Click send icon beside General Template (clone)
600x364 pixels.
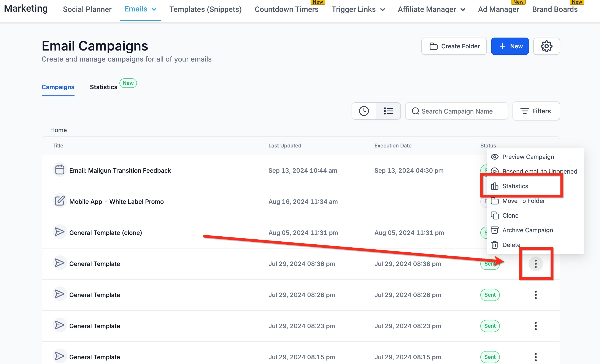tap(60, 232)
